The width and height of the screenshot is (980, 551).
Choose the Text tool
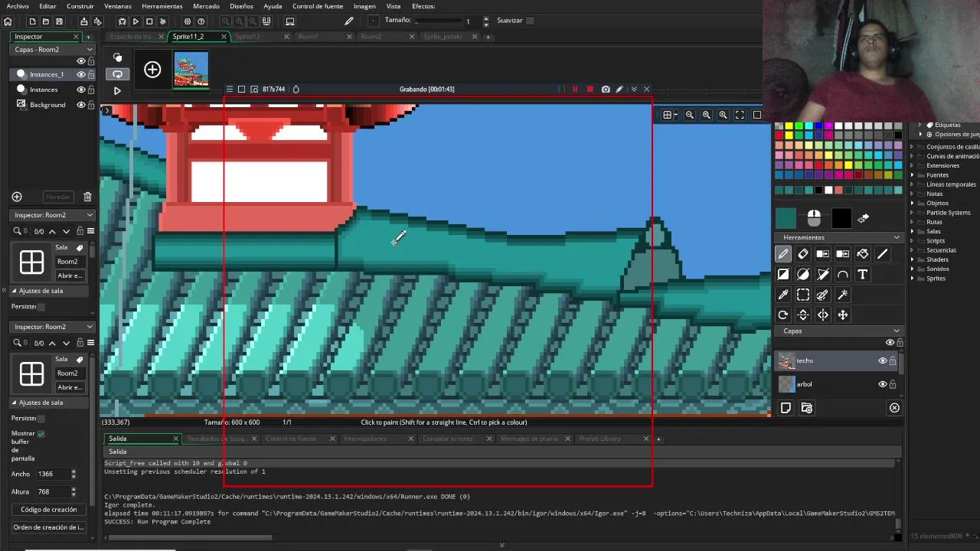[863, 274]
